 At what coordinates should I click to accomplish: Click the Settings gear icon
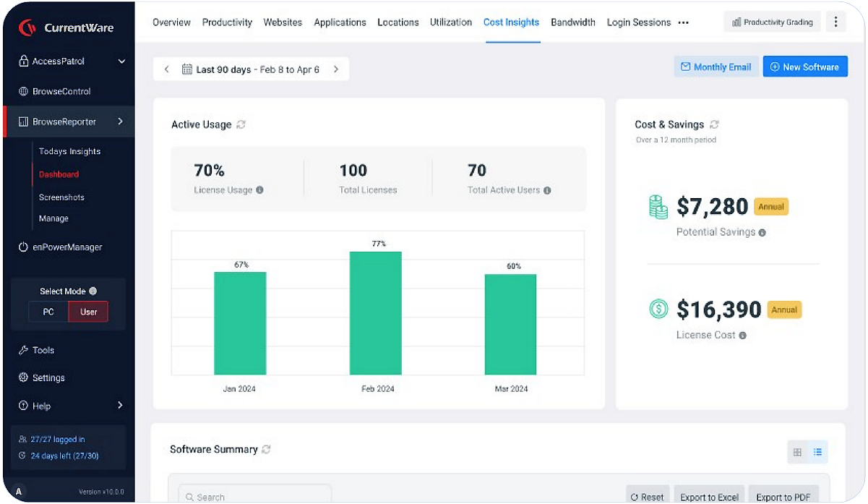[x=23, y=377]
